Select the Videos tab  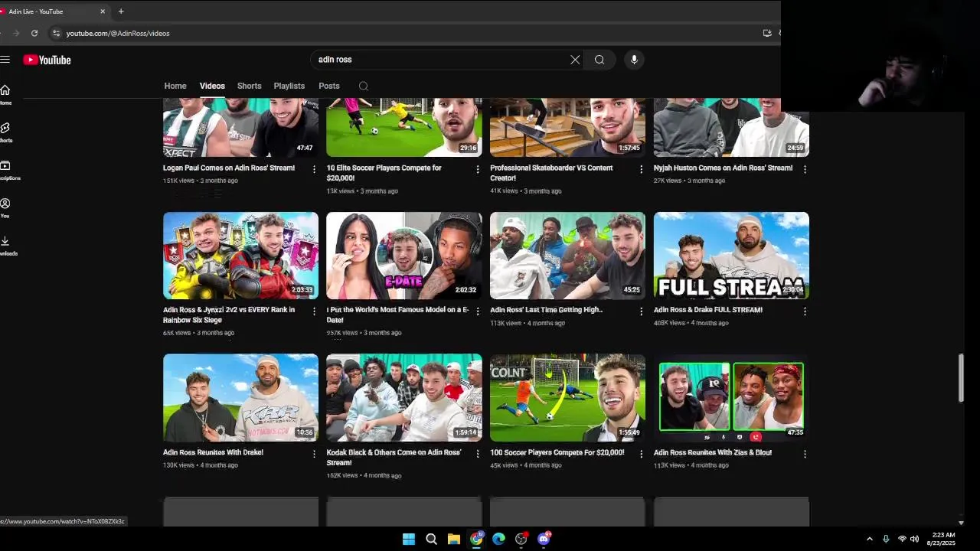point(212,86)
